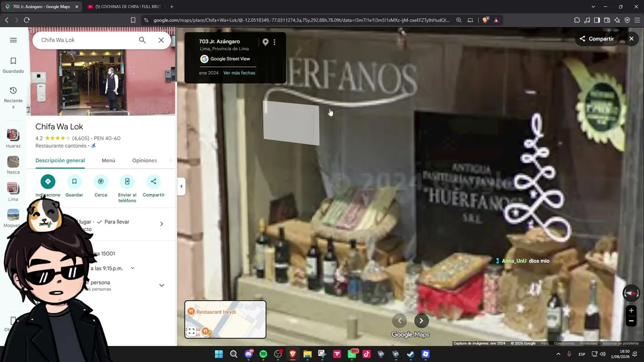Screen dimensions: 644x362
Task: Open Brave Rewards triangle icon
Action: (x=496, y=20)
